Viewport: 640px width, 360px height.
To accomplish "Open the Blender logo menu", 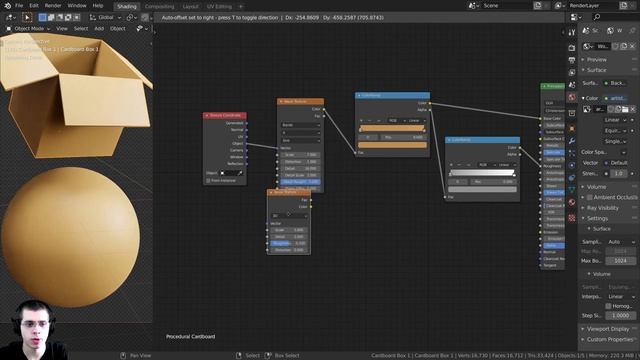I will pos(7,6).
